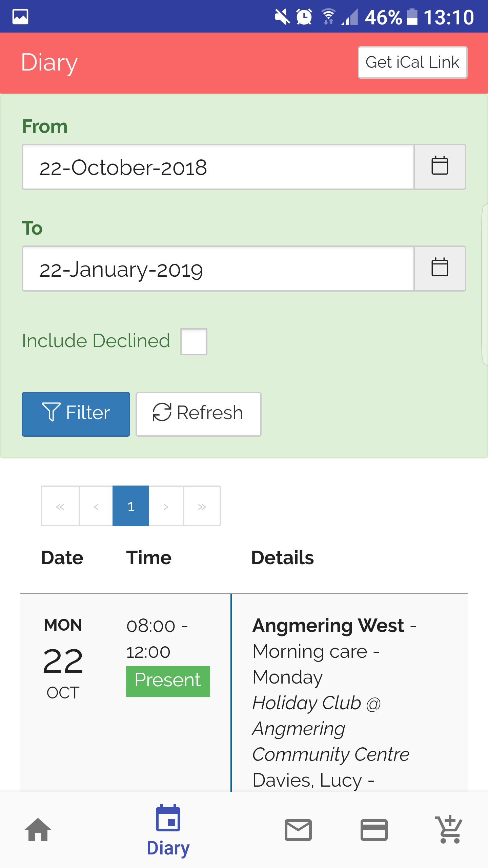Open the Payments card icon

click(374, 830)
